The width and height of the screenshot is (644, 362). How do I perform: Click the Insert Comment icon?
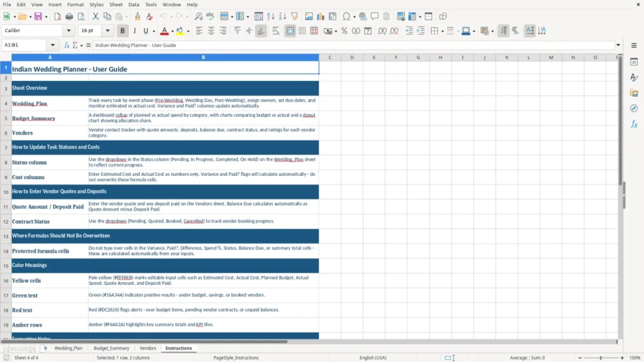[x=375, y=16]
